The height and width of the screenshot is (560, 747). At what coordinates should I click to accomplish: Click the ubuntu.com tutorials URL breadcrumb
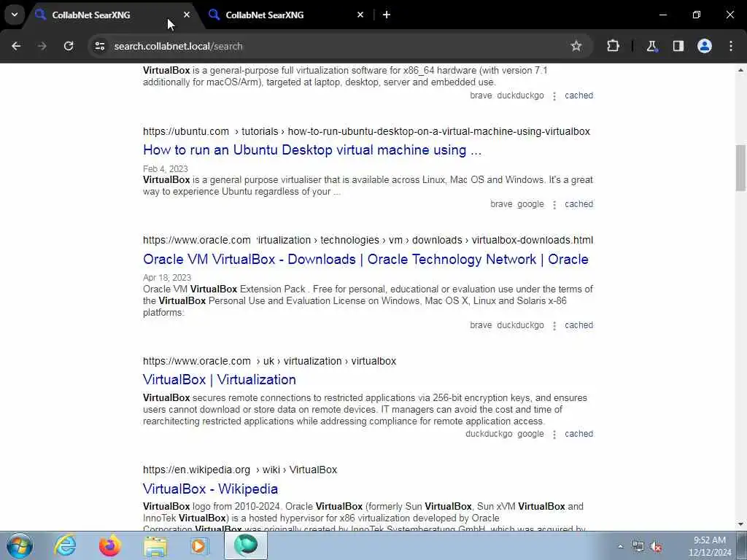366,131
